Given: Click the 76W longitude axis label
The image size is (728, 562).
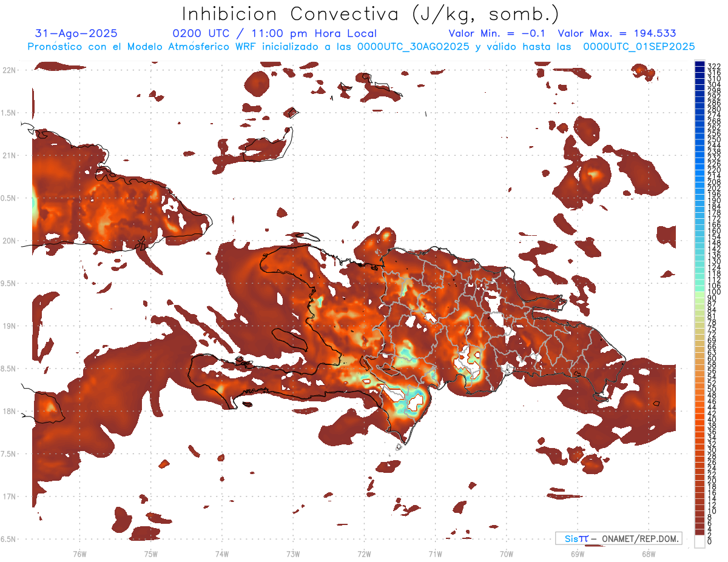Looking at the screenshot, I should pyautogui.click(x=79, y=554).
